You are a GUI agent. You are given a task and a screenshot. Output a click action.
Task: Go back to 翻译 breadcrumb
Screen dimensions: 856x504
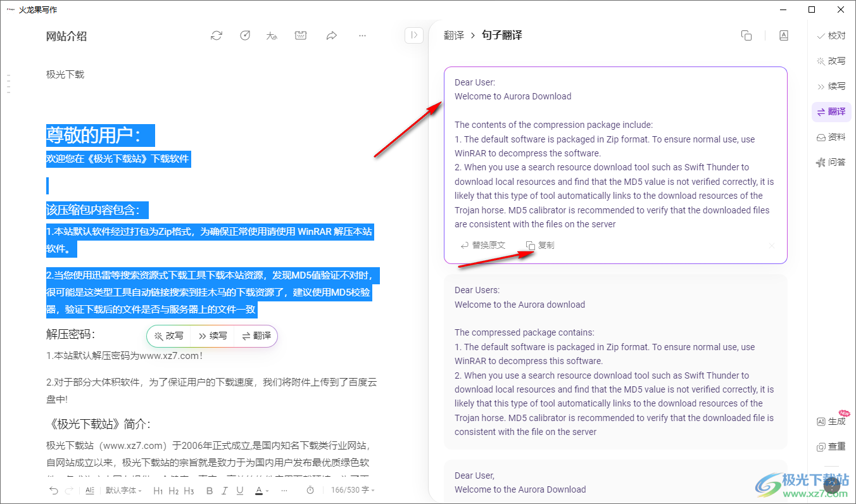[454, 35]
